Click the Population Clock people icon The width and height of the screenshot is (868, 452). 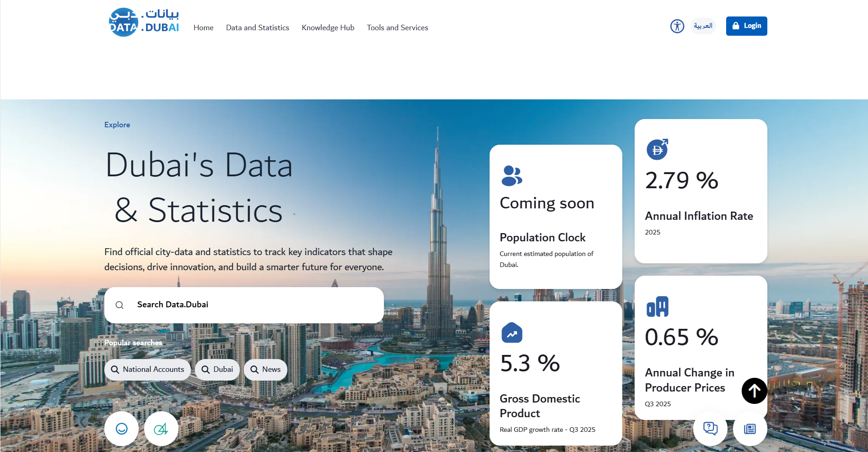pyautogui.click(x=512, y=176)
